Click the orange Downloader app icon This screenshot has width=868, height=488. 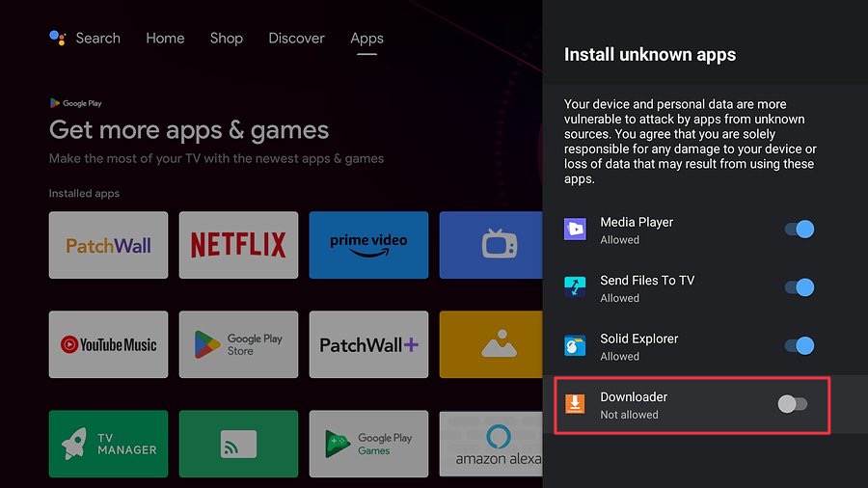pos(575,404)
